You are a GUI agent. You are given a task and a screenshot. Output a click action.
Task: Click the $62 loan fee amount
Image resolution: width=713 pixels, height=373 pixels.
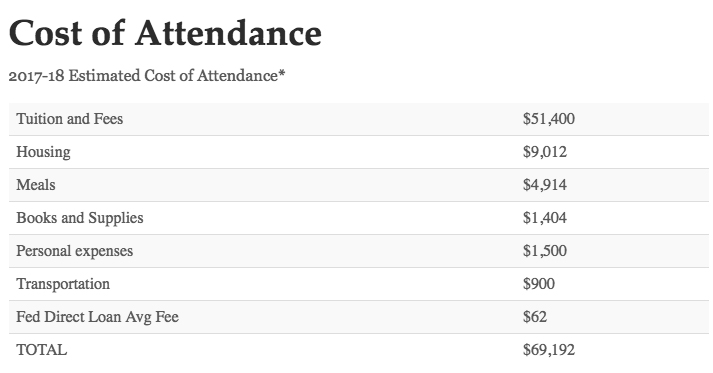(535, 317)
